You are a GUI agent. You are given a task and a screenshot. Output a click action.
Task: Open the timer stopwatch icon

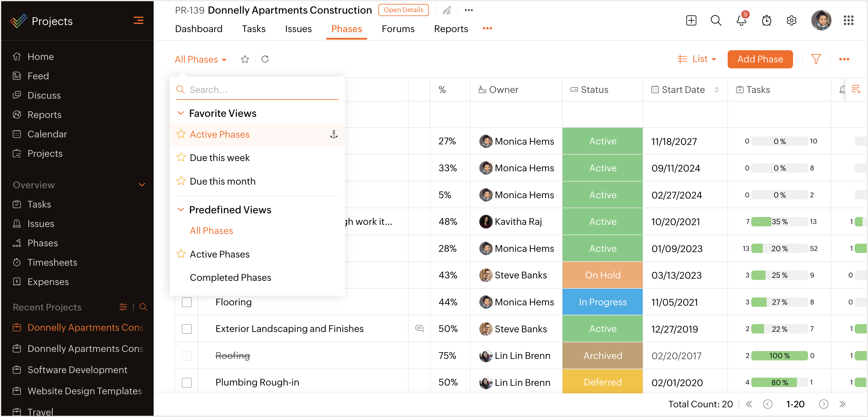click(766, 21)
